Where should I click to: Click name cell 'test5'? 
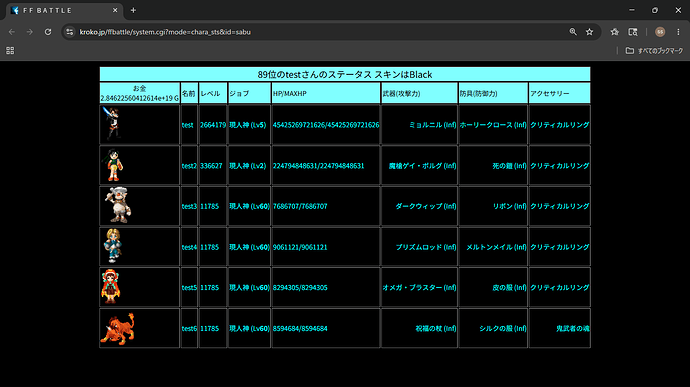click(x=189, y=287)
